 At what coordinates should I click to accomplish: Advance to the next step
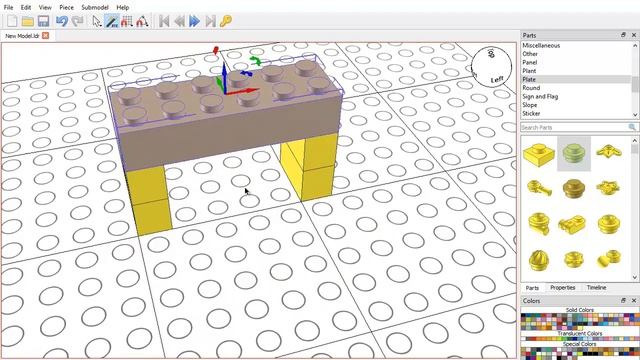(195, 21)
